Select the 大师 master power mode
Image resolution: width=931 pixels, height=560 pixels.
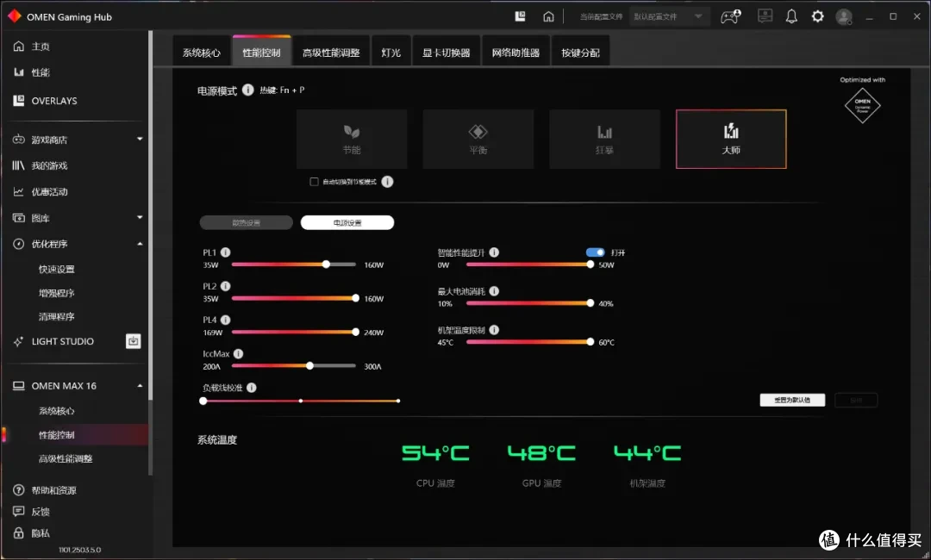[x=731, y=139]
